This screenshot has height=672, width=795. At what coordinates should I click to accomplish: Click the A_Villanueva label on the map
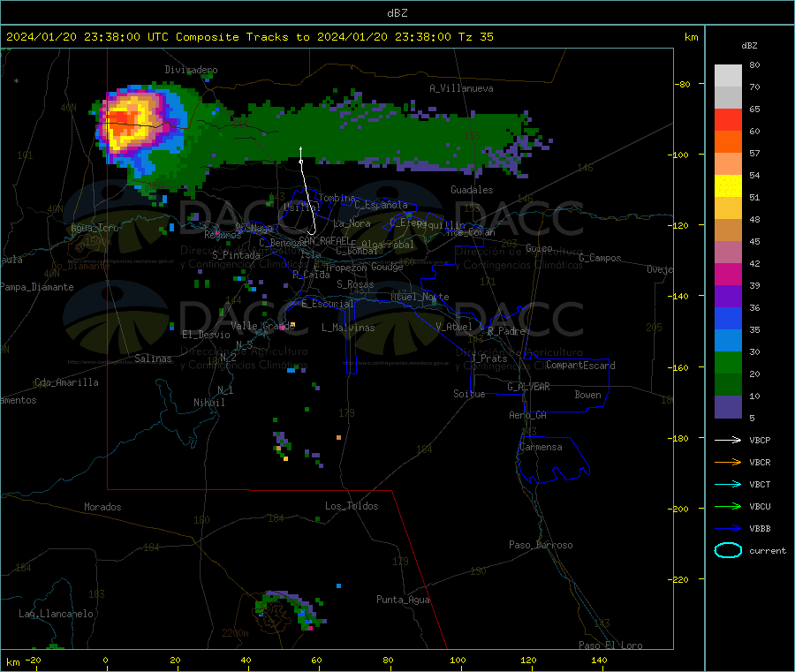(x=461, y=88)
